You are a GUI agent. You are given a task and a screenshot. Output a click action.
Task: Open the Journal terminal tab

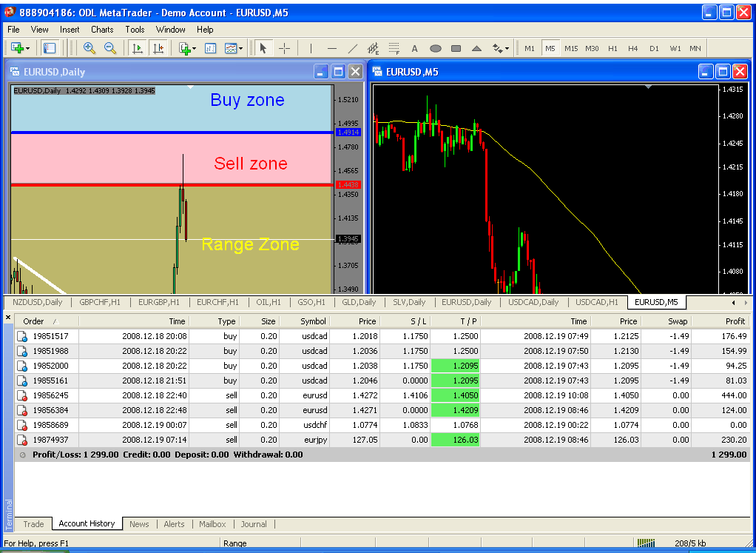[x=254, y=524]
